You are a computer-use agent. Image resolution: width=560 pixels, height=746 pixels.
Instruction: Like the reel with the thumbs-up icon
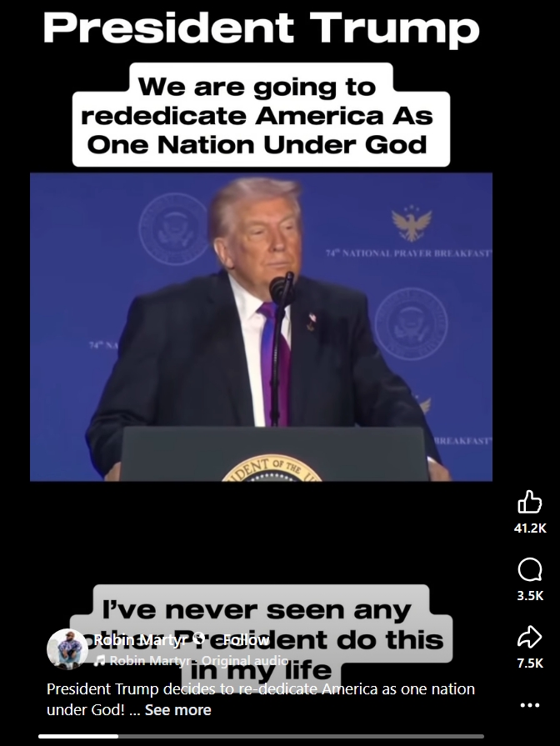529,502
